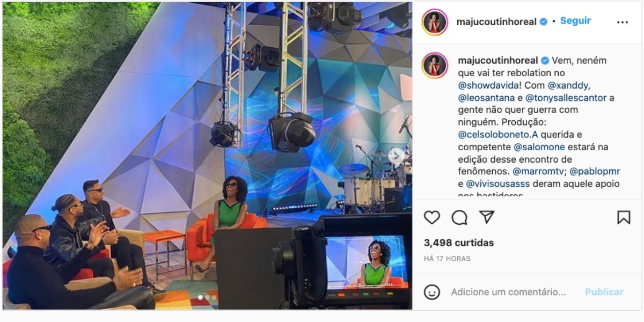The width and height of the screenshot is (644, 322).
Task: Open caption author avatar beside the text
Action: (x=435, y=65)
